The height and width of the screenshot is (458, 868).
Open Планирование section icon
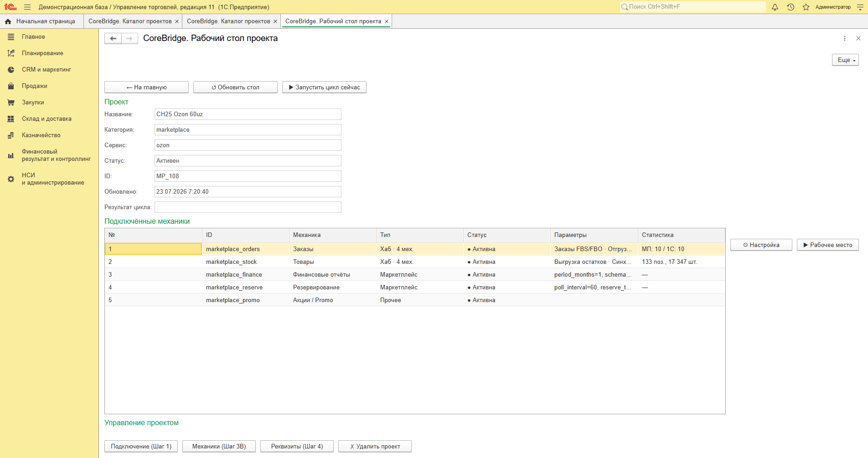tap(11, 53)
